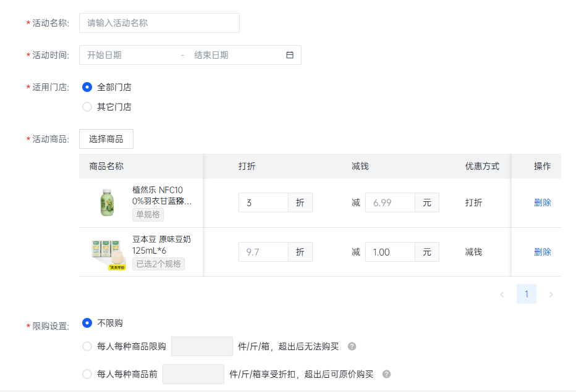Image resolution: width=576 pixels, height=392 pixels.
Task: Delete the 豆本豆 原味豆奶 product row
Action: tap(542, 252)
